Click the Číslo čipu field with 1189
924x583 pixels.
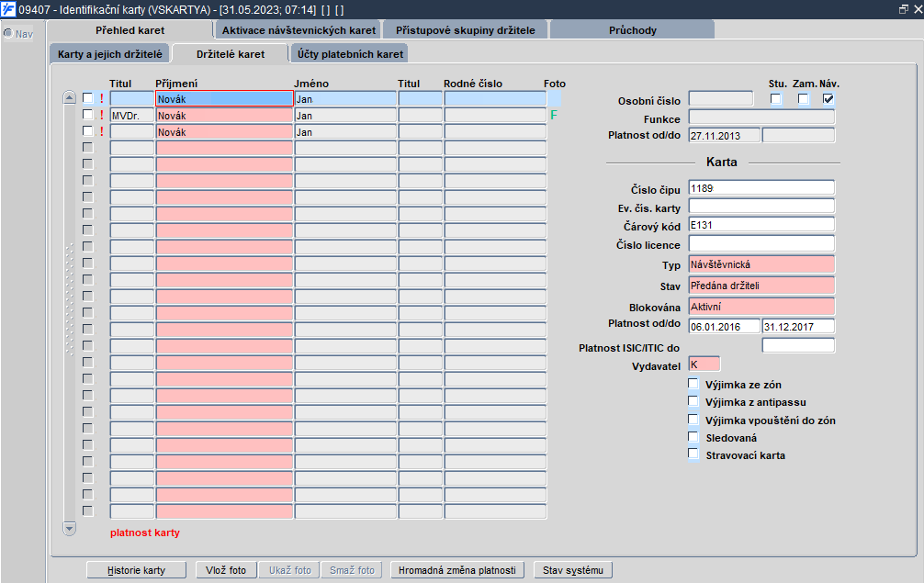[761, 188]
